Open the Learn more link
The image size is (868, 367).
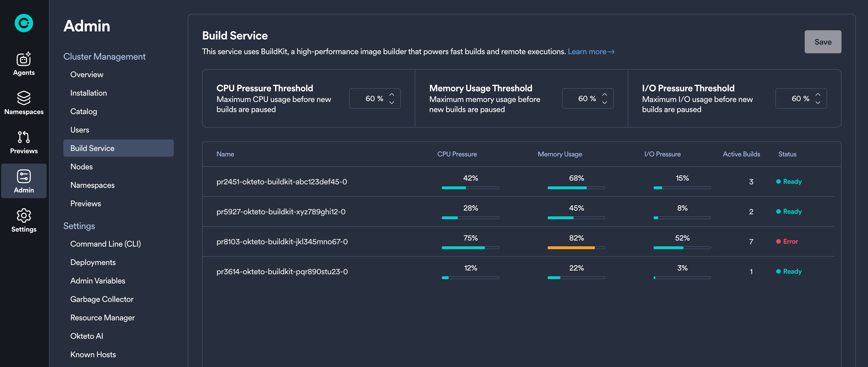point(590,52)
